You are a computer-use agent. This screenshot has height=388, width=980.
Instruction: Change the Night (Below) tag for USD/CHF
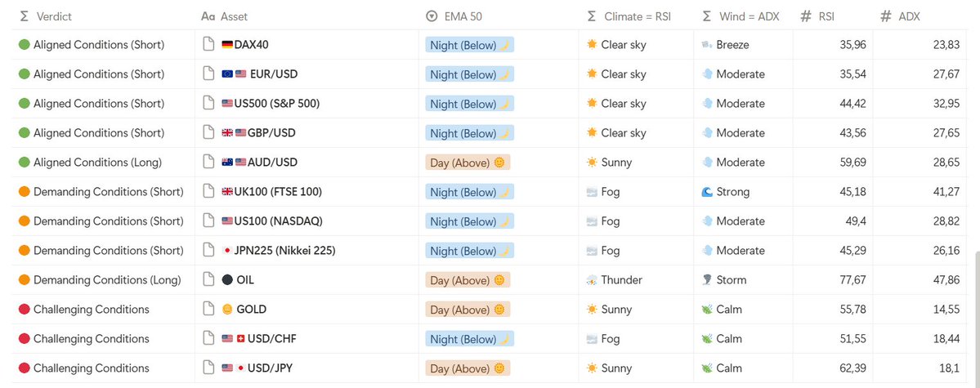[469, 339]
